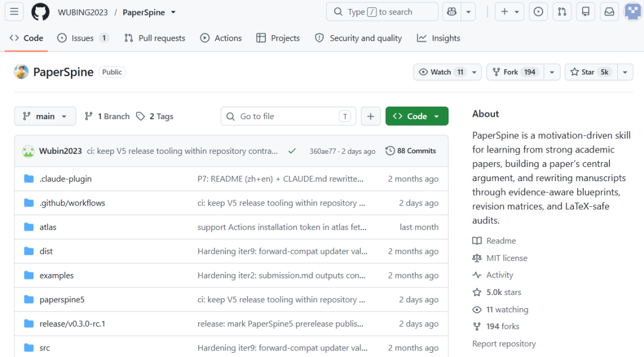Open commit hash 360ae77
This screenshot has height=357, width=644.
click(x=323, y=151)
